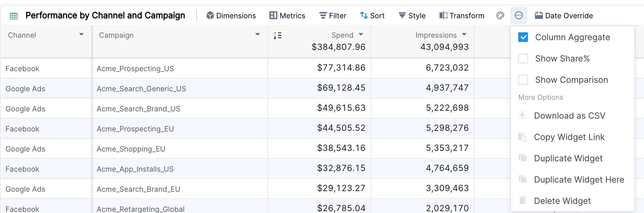Uncheck the Column Aggregate checkbox
Image resolution: width=644 pixels, height=213 pixels.
[523, 37]
